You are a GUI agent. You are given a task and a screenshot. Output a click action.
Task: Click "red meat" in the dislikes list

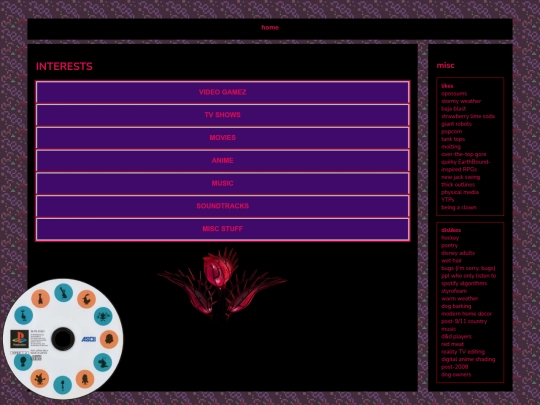(452, 344)
